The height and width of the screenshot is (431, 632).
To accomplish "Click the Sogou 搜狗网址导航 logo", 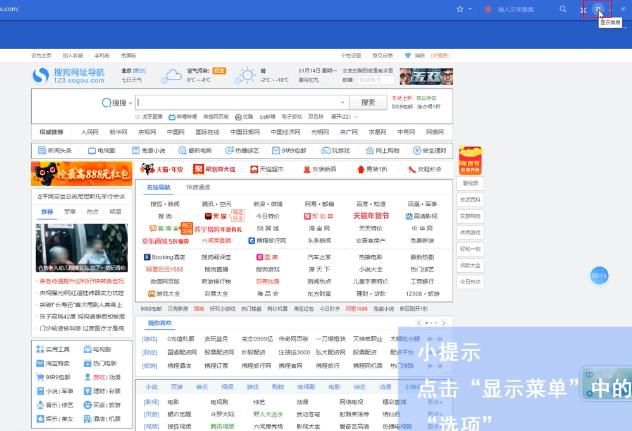I will [69, 75].
